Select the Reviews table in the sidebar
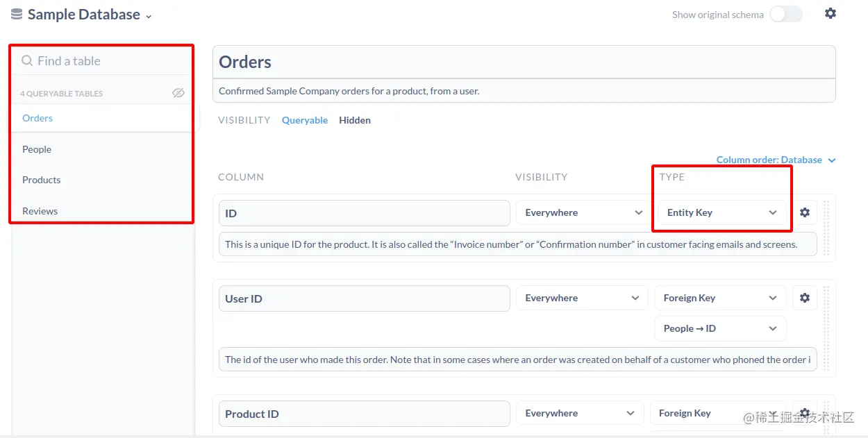This screenshot has height=438, width=868. pyautogui.click(x=40, y=211)
